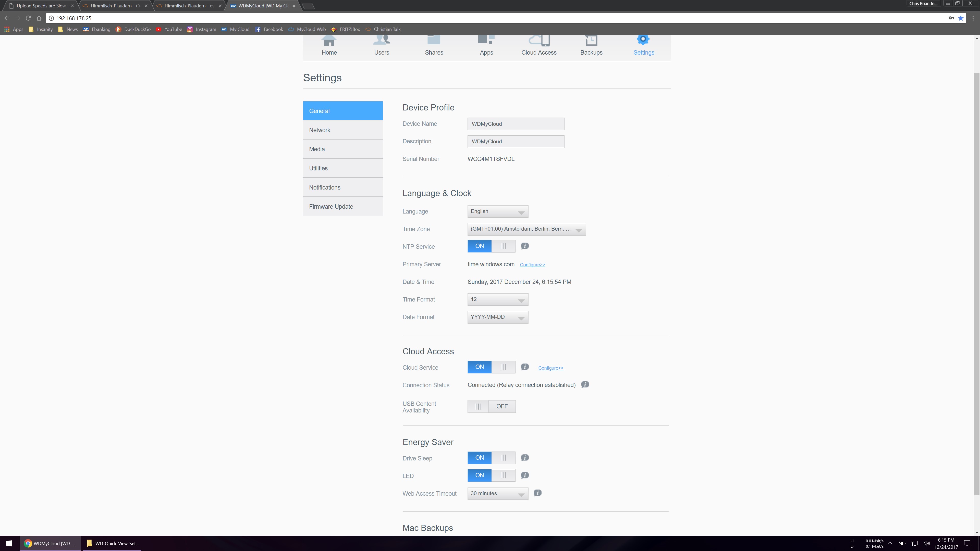Click the Drive Sleep info icon
This screenshot has width=980, height=551.
click(x=525, y=458)
